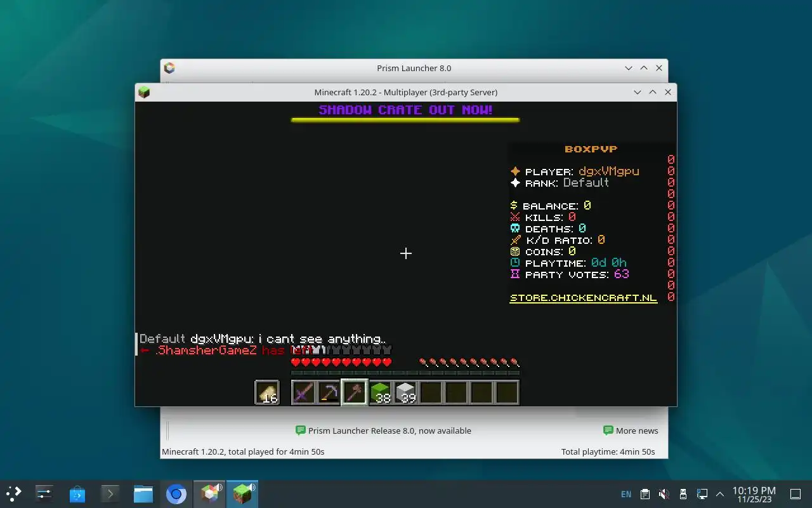812x508 pixels.
Task: Select the sword in the hotbar
Action: coord(303,392)
